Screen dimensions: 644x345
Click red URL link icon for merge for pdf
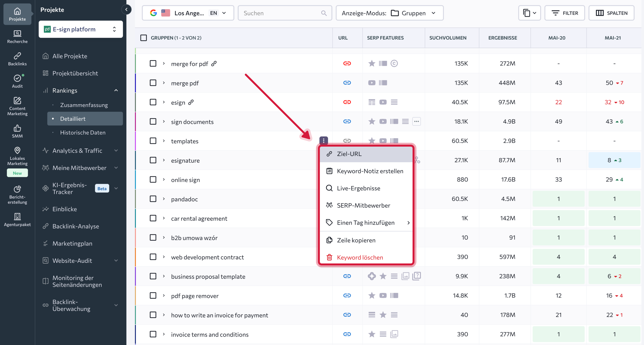click(x=347, y=63)
